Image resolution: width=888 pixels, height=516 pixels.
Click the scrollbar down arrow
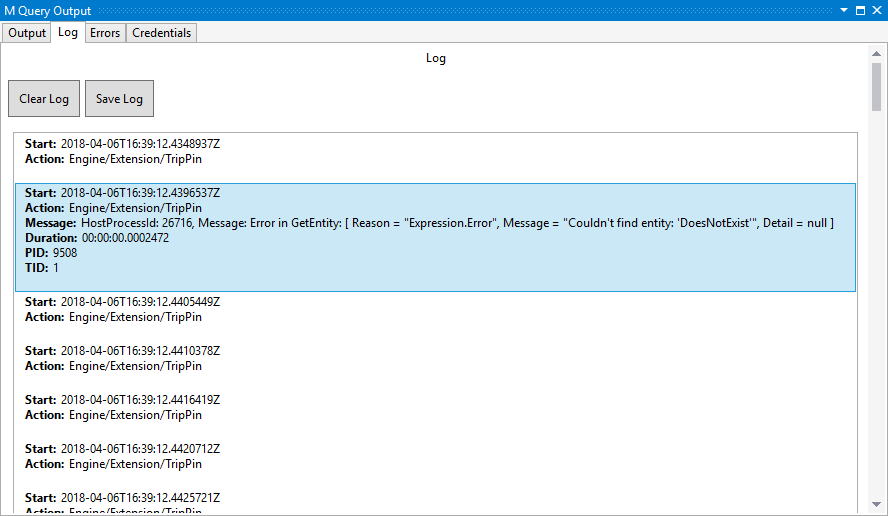[876, 504]
